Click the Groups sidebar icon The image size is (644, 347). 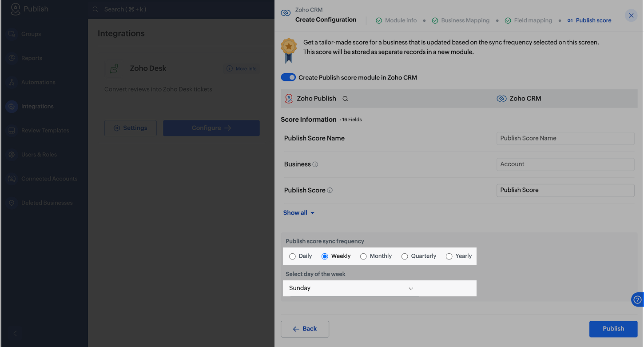[12, 34]
